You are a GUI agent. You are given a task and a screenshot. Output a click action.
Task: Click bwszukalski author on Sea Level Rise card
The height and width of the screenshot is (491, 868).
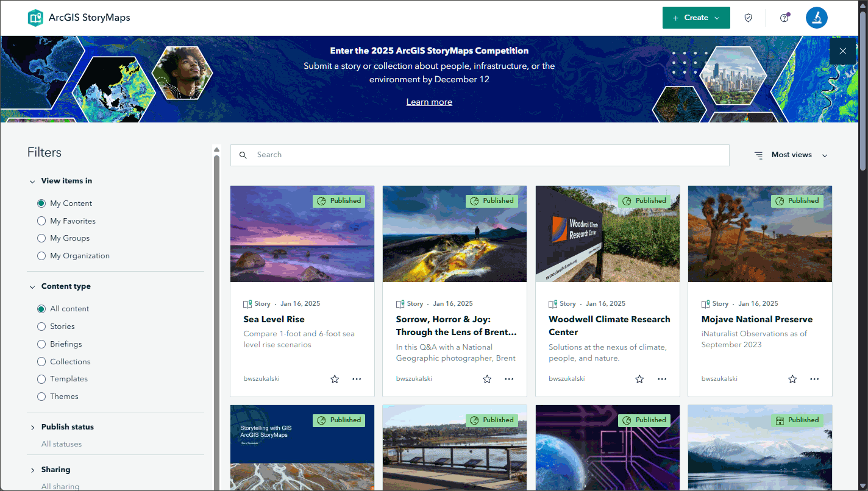click(x=261, y=379)
